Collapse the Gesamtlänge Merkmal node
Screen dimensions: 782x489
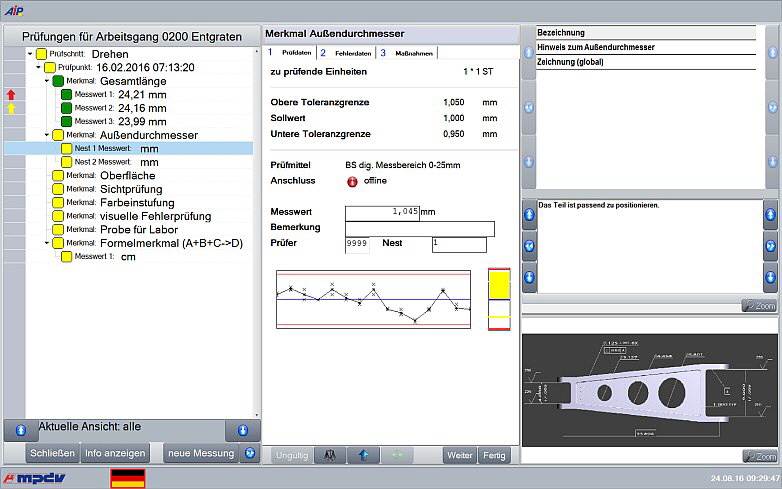47,81
